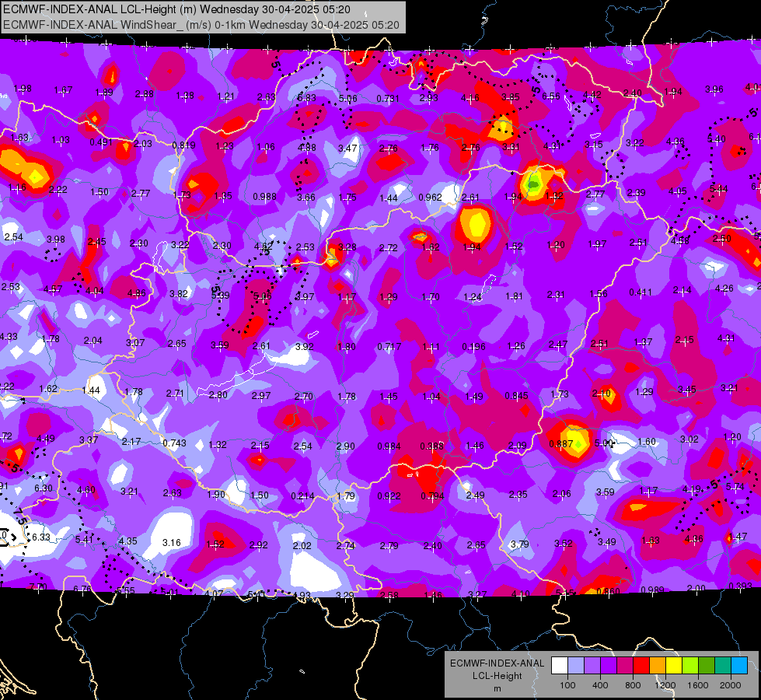Screen dimensions: 761x700
Task: Click the legend title ECMWF-INDEX-ANAL
Action: pos(497,663)
